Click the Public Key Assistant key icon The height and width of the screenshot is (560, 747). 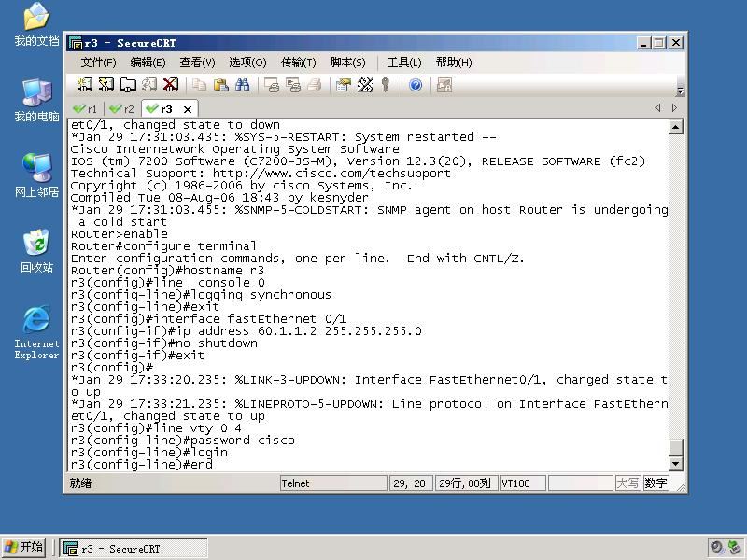coord(386,85)
